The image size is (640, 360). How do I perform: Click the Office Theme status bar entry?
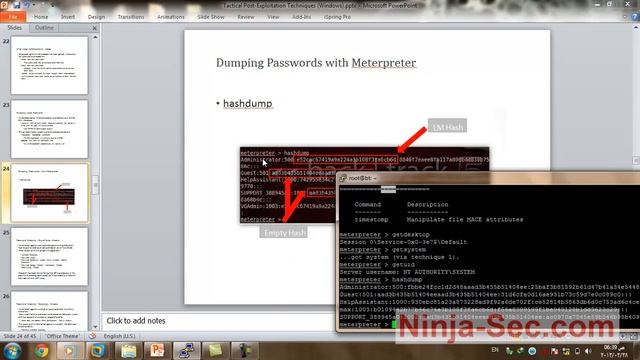tap(62, 336)
